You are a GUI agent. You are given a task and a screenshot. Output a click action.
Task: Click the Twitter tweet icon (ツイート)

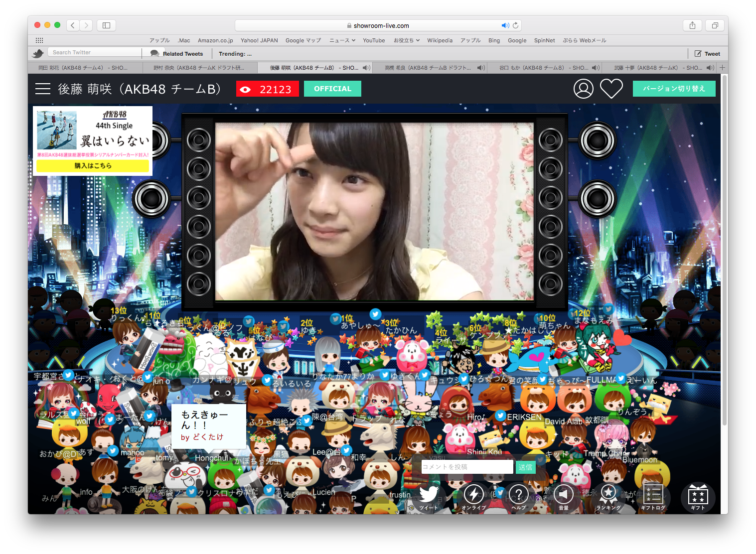coord(428,497)
